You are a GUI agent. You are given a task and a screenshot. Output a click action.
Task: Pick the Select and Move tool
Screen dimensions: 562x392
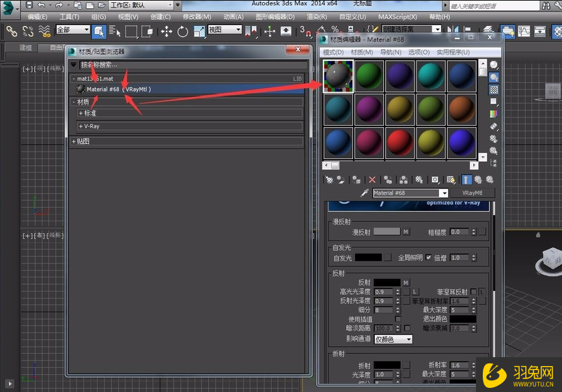point(167,31)
